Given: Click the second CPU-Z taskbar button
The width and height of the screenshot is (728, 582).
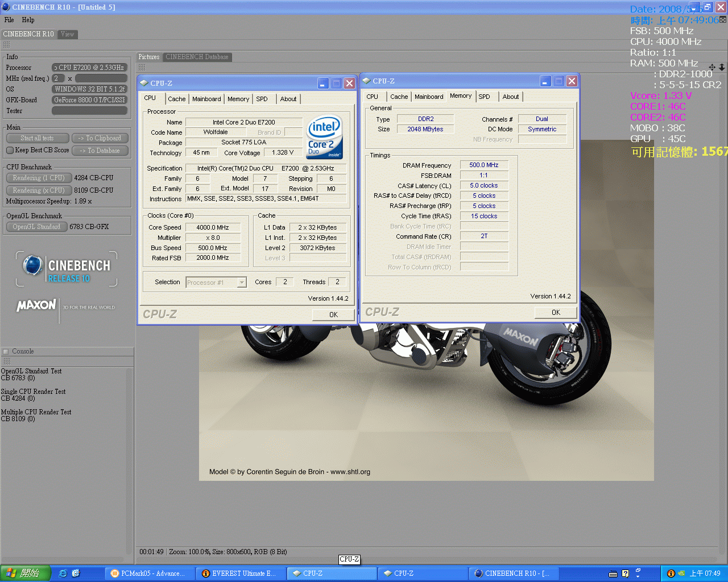Looking at the screenshot, I should 422,573.
